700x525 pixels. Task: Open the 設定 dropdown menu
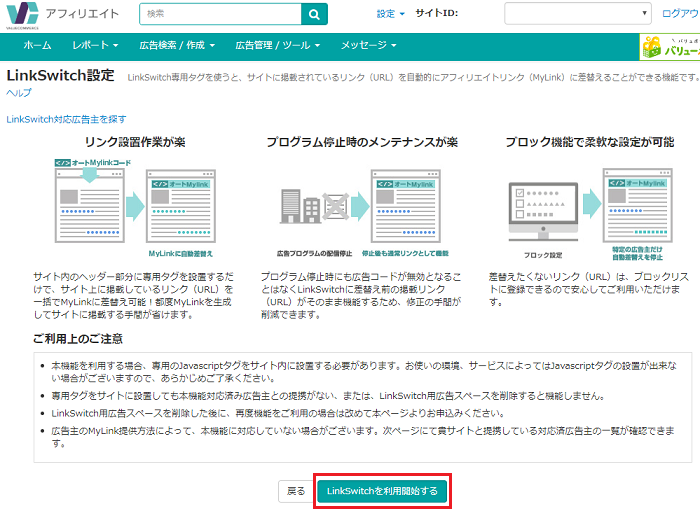pyautogui.click(x=390, y=14)
